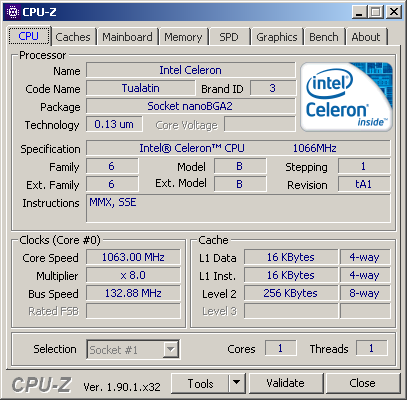This screenshot has width=407, height=400.
Task: Click the 'Clocks (Core #0)' group label
Action: 60,240
